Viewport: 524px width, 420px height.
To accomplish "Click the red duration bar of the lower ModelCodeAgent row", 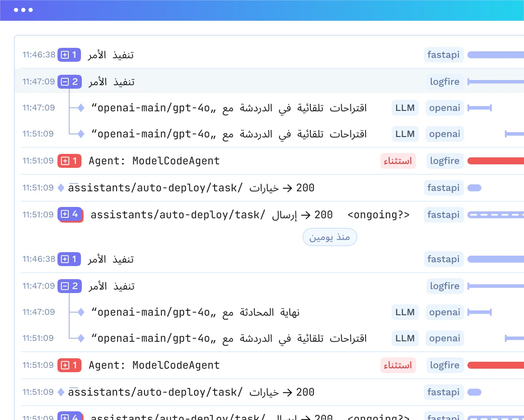I will click(496, 365).
